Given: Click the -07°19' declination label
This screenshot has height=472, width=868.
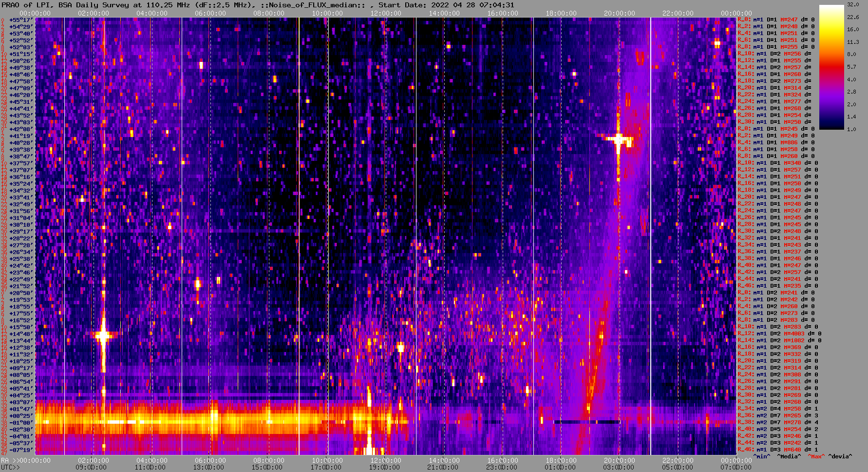Looking at the screenshot, I should point(21,450).
